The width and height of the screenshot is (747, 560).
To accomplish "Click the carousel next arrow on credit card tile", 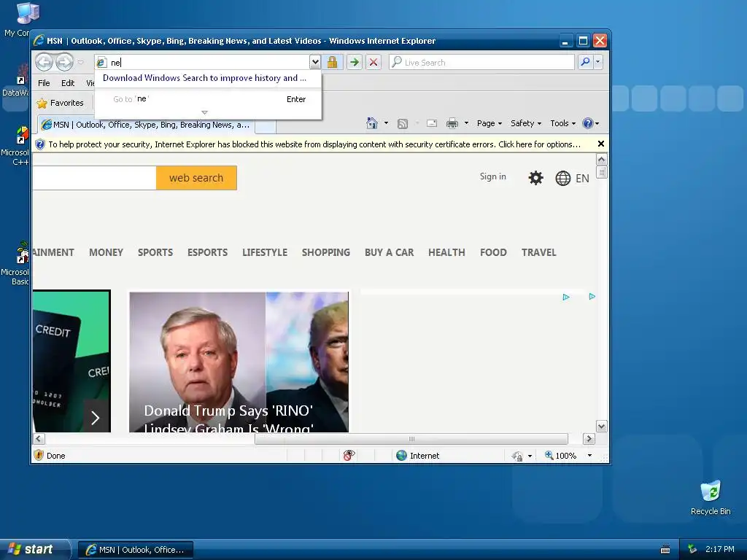I will click(x=96, y=418).
